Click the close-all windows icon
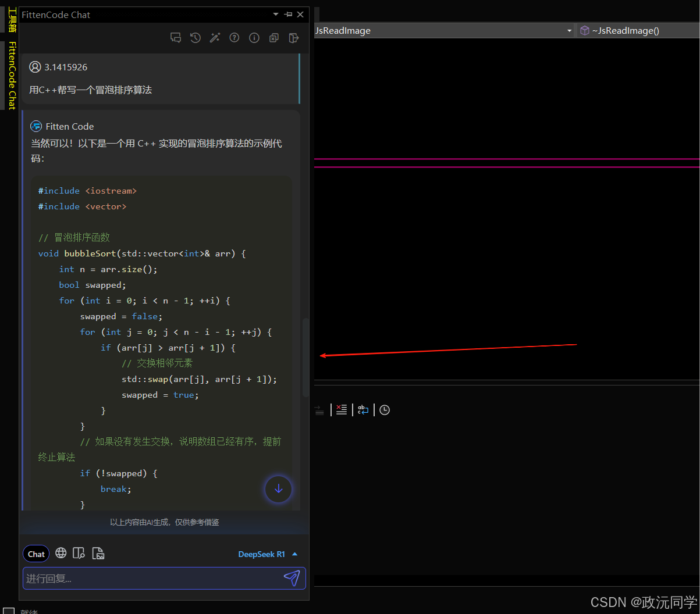Image resolution: width=700 pixels, height=614 pixels. click(x=273, y=38)
